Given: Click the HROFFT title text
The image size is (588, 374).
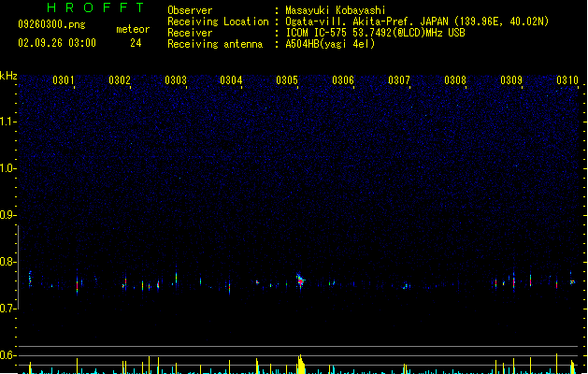Looking at the screenshot, I should 95,7.
